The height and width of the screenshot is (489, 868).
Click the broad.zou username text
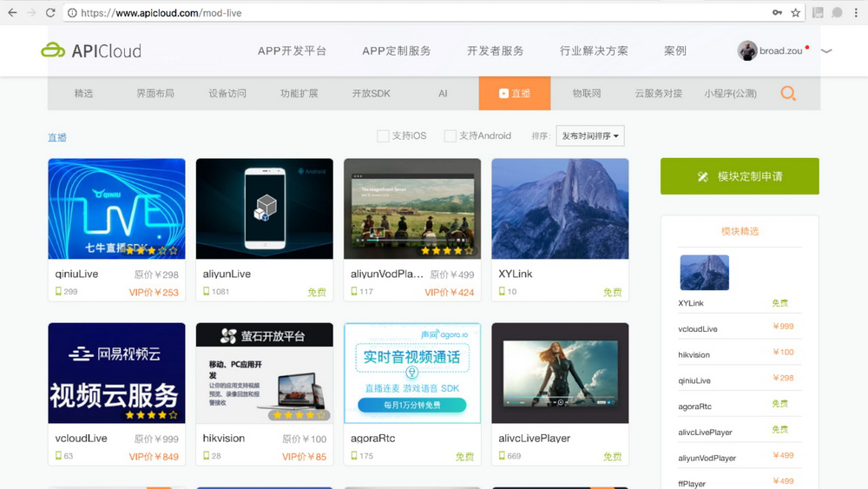[780, 51]
